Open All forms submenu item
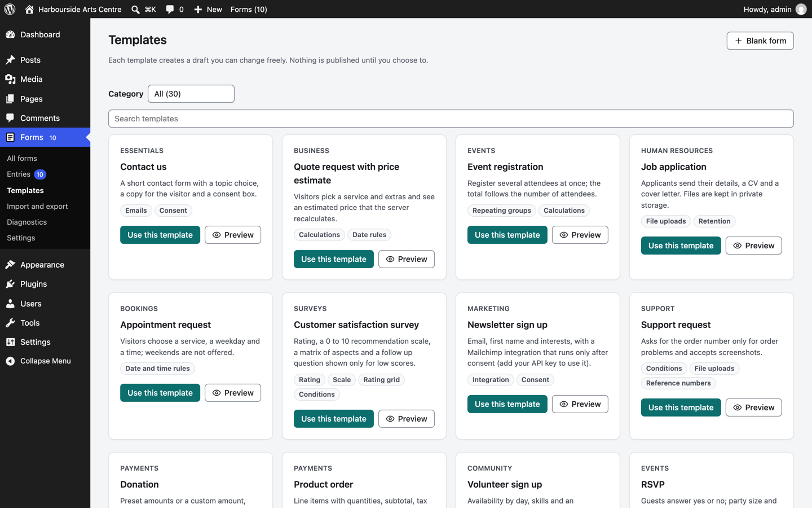This screenshot has height=508, width=812. pos(22,159)
